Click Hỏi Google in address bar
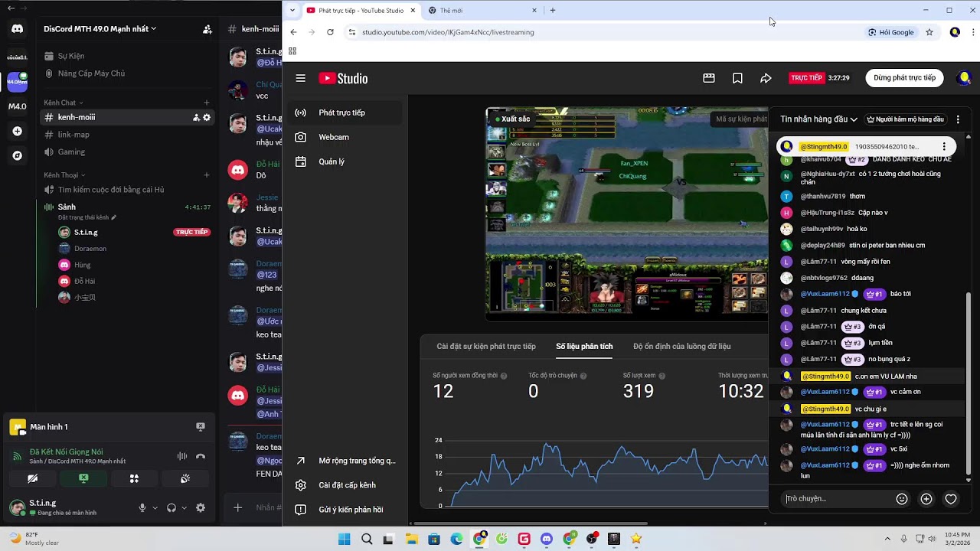Viewport: 980px width, 551px height. (891, 32)
